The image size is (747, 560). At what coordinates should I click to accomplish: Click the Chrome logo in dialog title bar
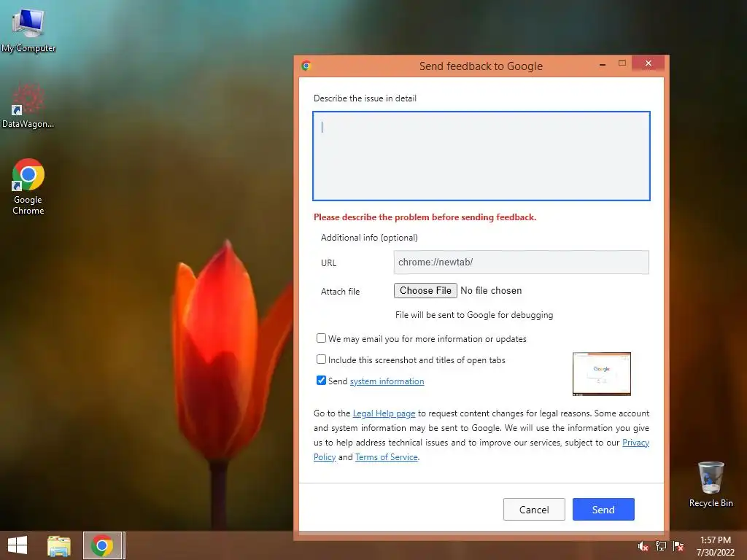[x=306, y=66]
